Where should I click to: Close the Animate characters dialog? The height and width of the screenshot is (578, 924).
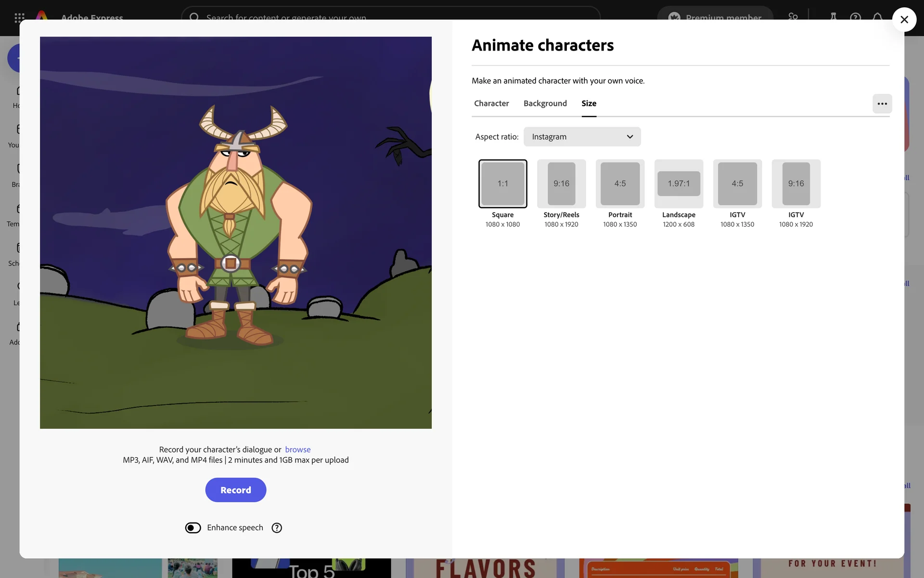(904, 20)
